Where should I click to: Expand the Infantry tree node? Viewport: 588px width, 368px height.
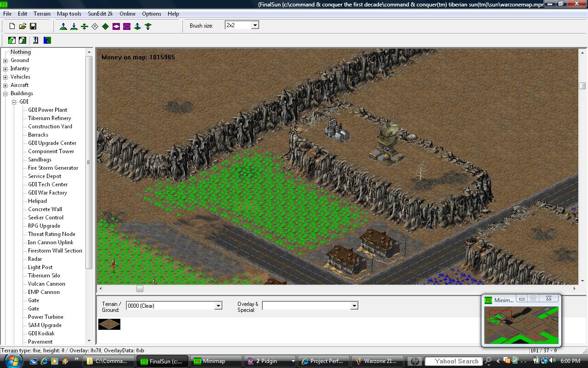pos(6,69)
